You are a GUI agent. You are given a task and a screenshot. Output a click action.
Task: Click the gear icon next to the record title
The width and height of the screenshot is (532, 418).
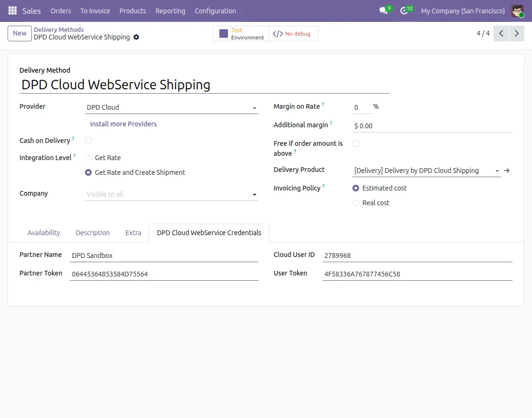pos(136,37)
